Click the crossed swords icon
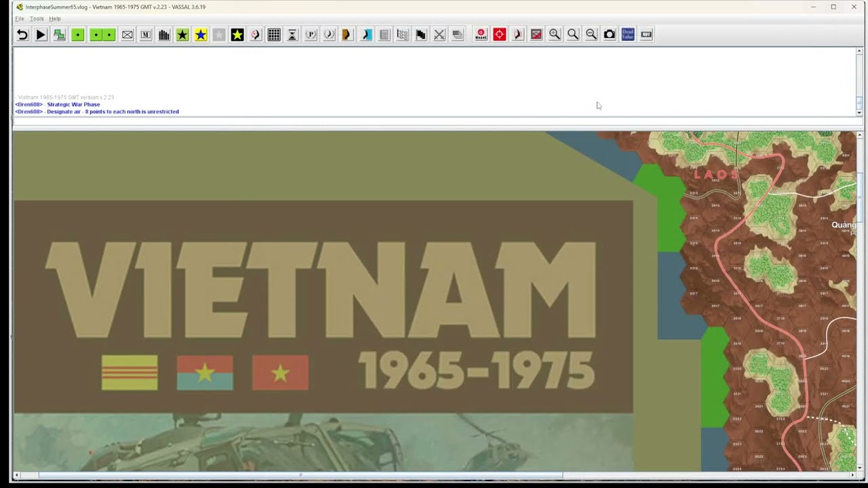The width and height of the screenshot is (868, 488). click(439, 35)
